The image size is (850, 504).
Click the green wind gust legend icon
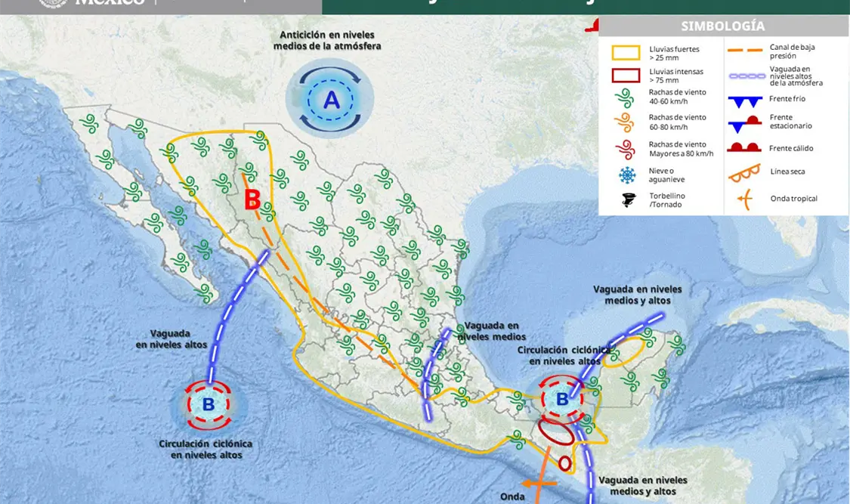pos(625,98)
